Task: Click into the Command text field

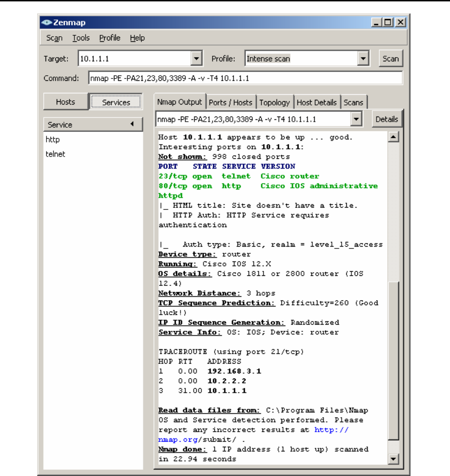Action: (245, 78)
